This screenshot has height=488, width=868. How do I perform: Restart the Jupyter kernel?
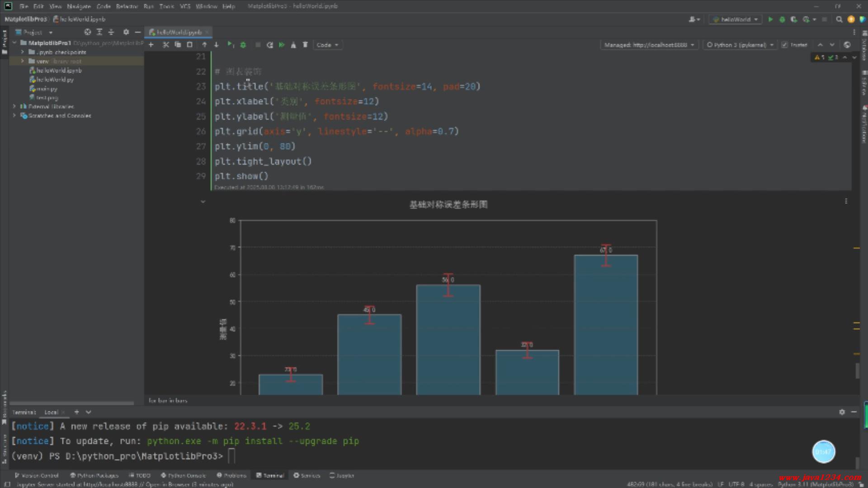click(270, 45)
